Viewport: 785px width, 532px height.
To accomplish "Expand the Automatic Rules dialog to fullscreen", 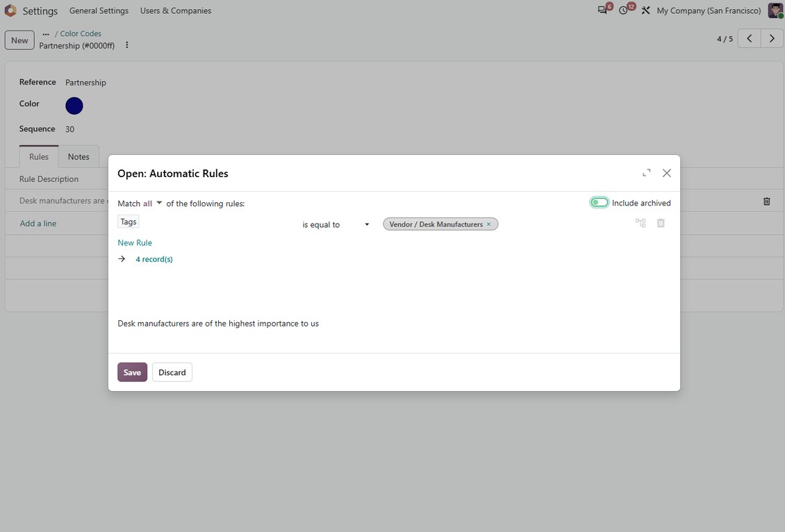I will [646, 173].
